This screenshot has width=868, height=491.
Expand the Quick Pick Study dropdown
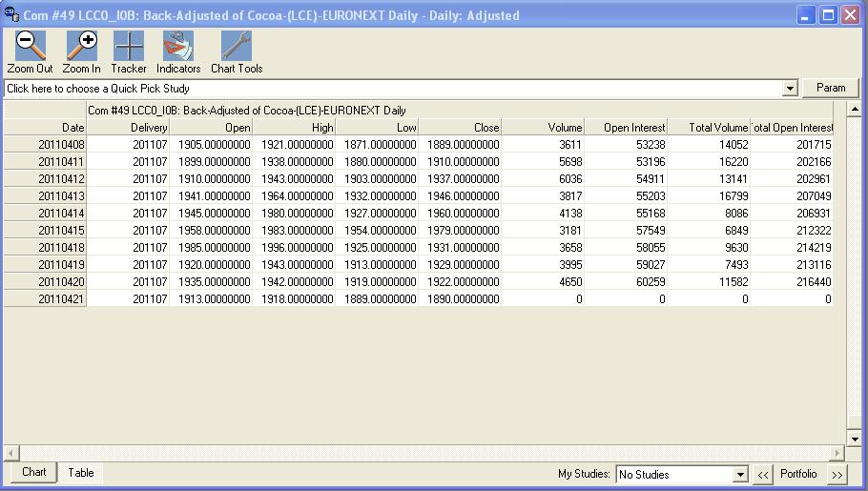coord(790,89)
